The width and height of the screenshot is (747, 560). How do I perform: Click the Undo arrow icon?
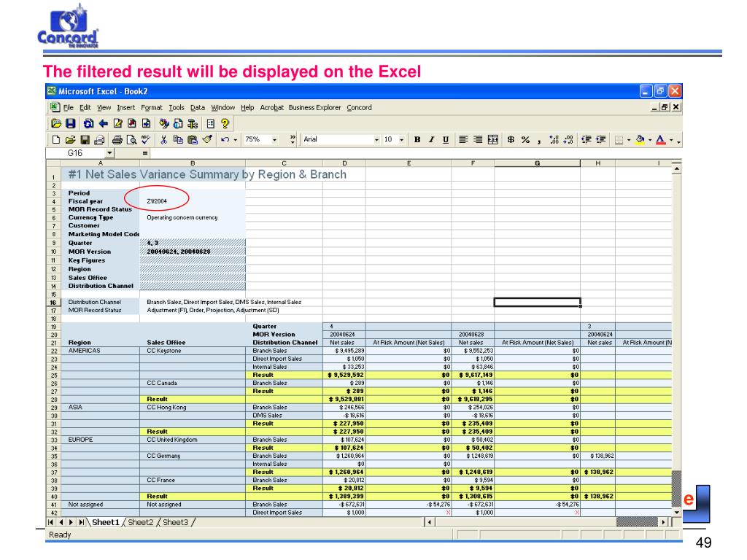coord(225,139)
